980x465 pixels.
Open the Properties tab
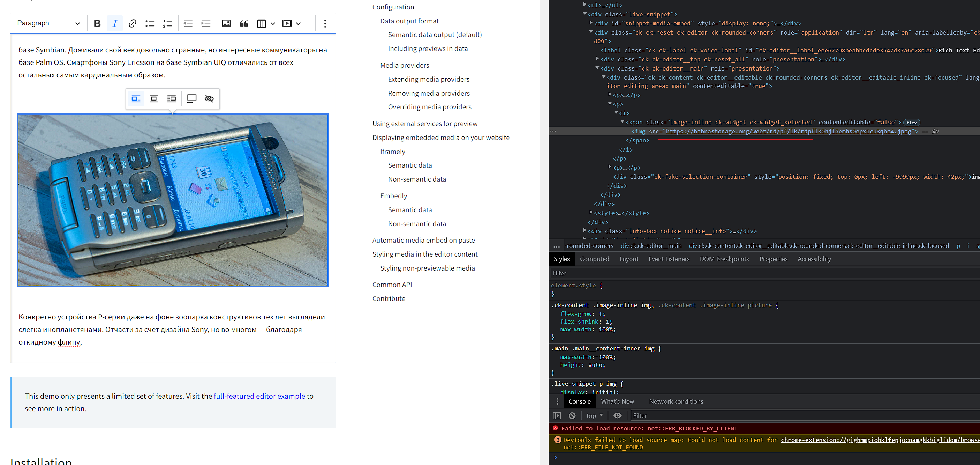[x=773, y=259]
